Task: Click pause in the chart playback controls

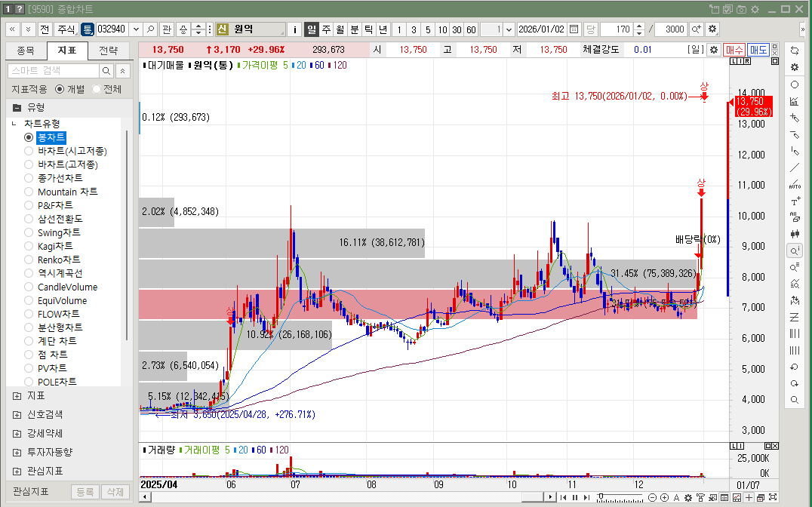Action: tap(575, 498)
